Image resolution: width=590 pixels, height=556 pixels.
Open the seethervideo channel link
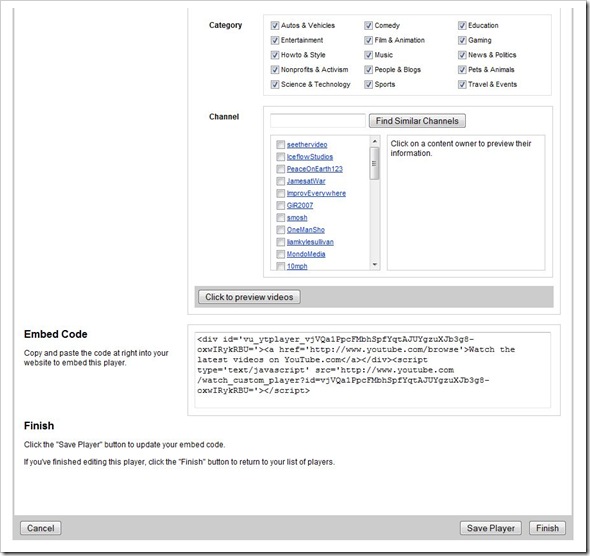pyautogui.click(x=307, y=144)
